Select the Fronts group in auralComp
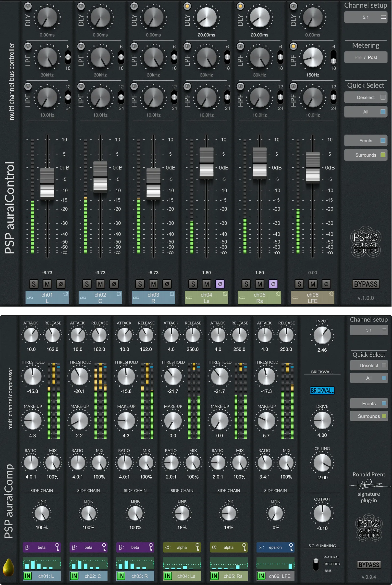Viewport: 392px width, 585px height. (x=369, y=403)
